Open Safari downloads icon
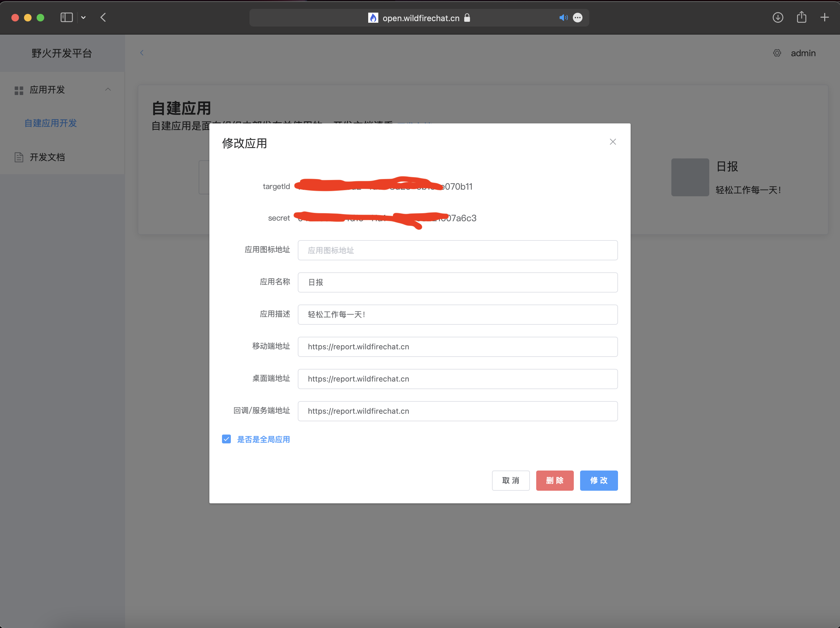 click(x=778, y=17)
